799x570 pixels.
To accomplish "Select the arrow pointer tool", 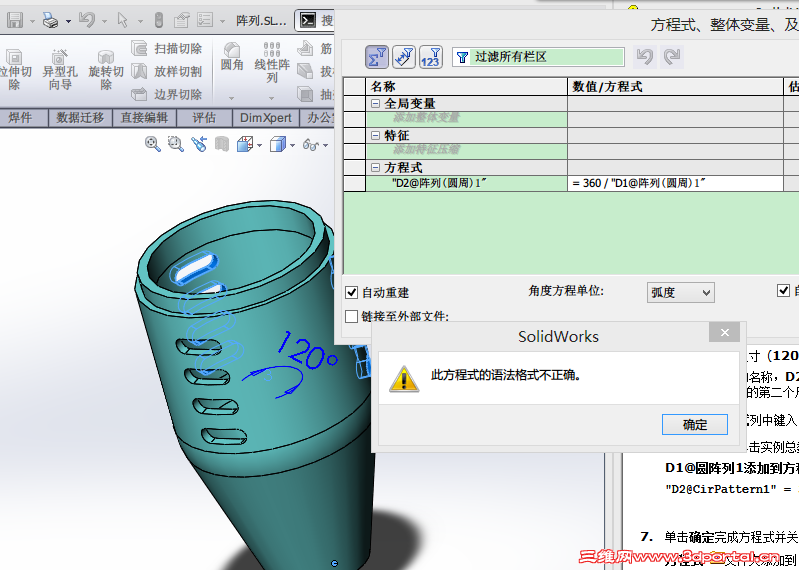I will 122,20.
